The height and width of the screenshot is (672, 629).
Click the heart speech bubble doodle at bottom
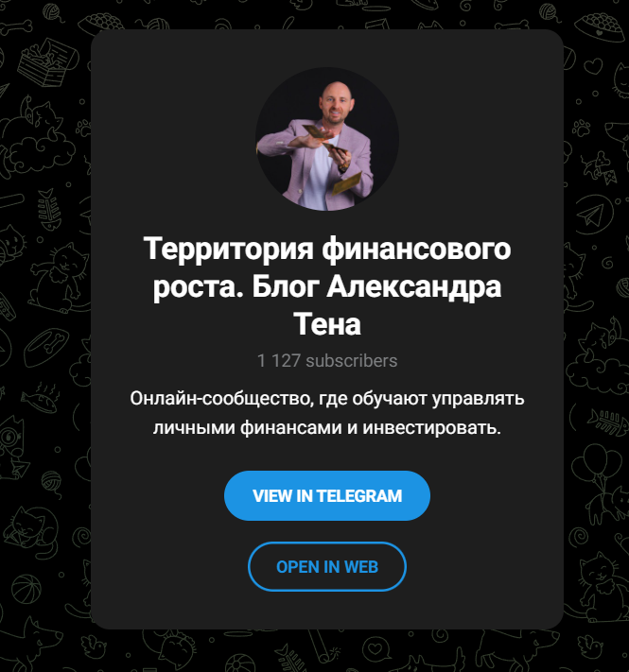click(x=376, y=648)
